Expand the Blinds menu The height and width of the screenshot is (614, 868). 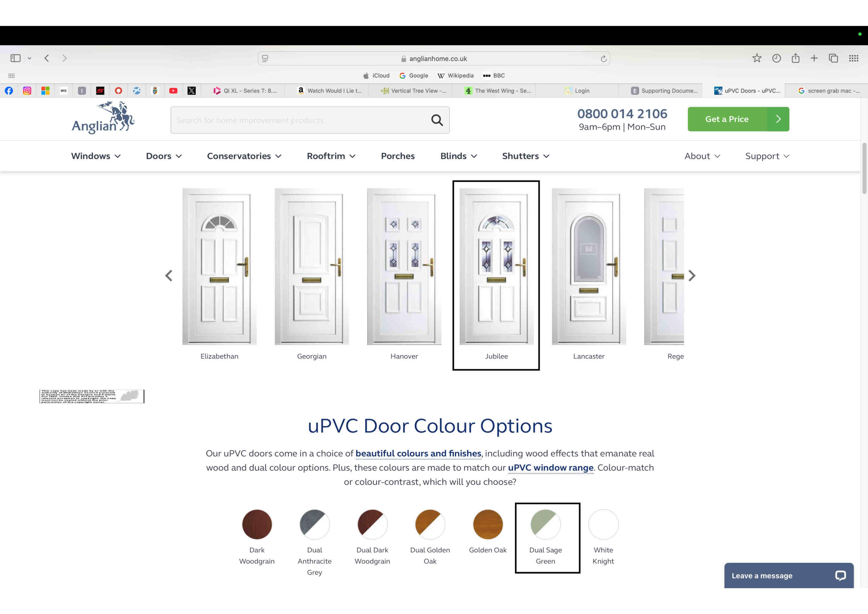[459, 156]
